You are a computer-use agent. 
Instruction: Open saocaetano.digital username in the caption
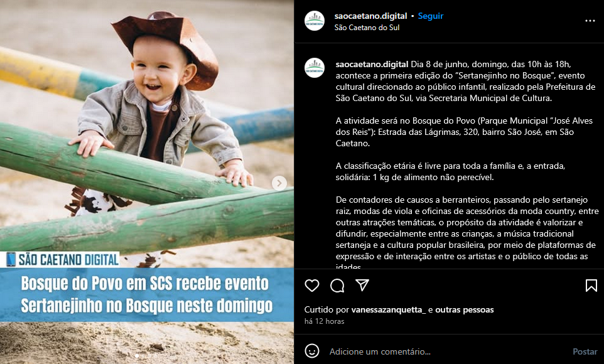[x=372, y=64]
